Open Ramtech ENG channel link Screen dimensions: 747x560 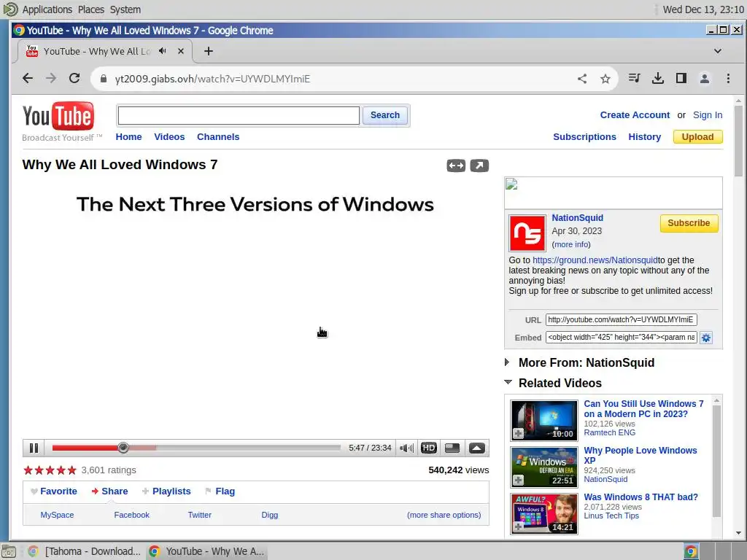(609, 433)
